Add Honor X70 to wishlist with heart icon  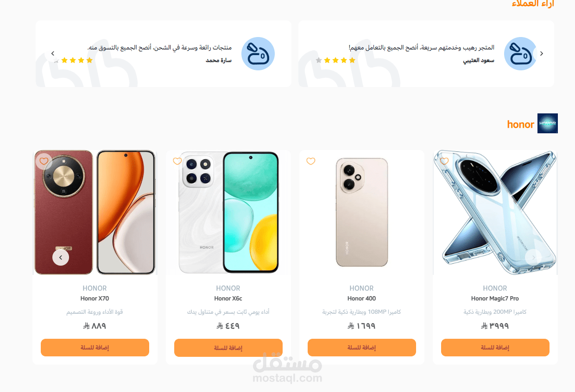[44, 161]
